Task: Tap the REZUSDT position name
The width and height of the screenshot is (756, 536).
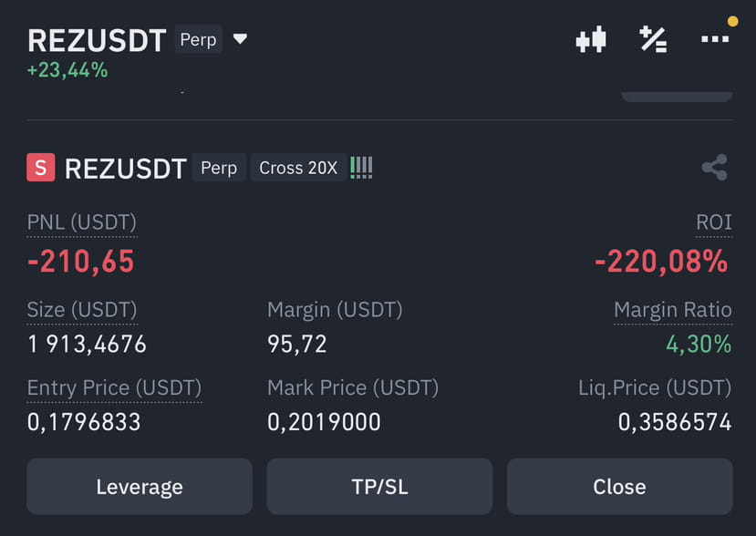Action: [x=126, y=169]
